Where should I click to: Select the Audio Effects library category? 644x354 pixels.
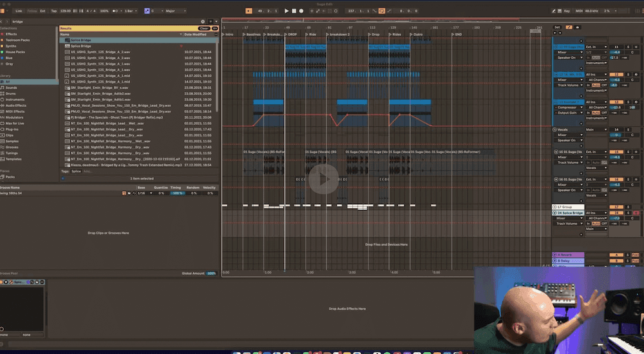[x=15, y=106]
